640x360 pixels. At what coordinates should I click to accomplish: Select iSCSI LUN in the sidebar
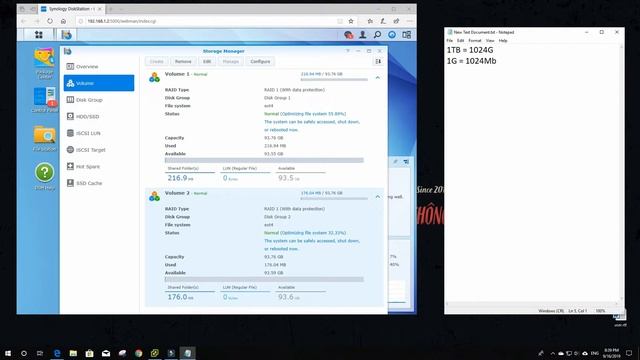pos(99,133)
